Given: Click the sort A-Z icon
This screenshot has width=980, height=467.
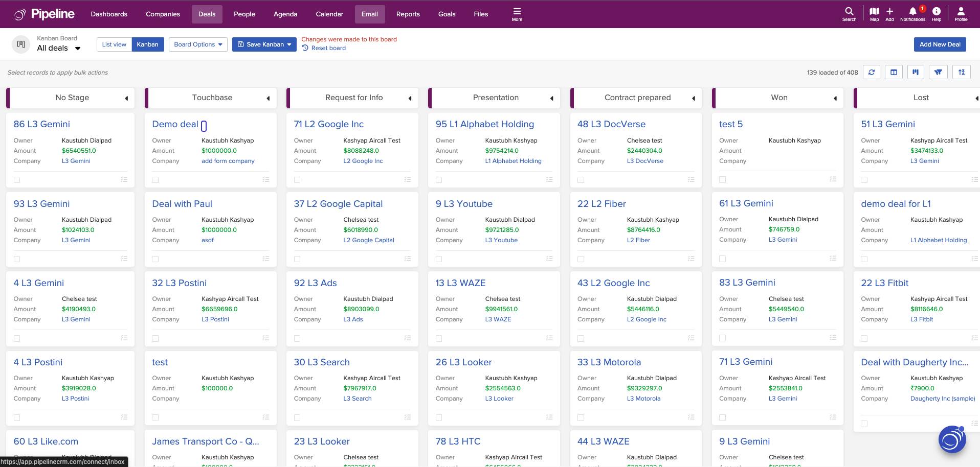Looking at the screenshot, I should tap(961, 72).
